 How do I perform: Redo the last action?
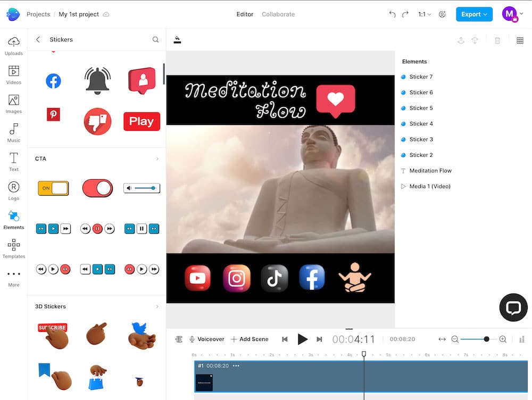[405, 14]
